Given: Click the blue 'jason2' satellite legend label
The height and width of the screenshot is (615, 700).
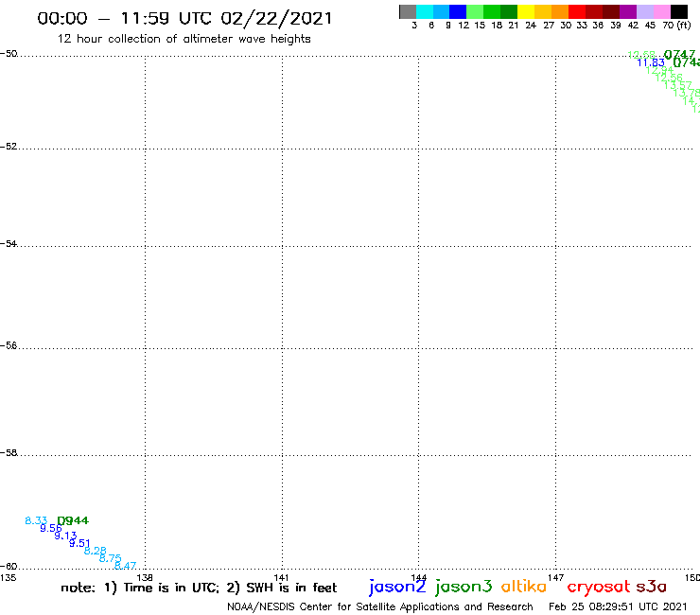Looking at the screenshot, I should [x=397, y=587].
